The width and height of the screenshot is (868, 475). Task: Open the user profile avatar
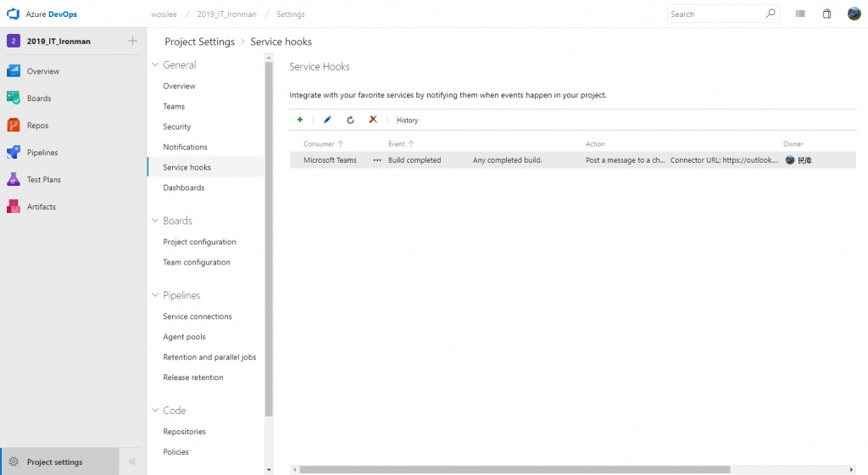(x=854, y=14)
